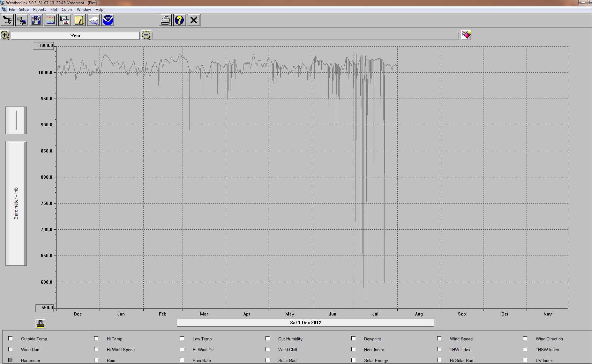Enable the Outside Temp checkbox
Viewport: 599px width, 364px height.
[x=11, y=338]
